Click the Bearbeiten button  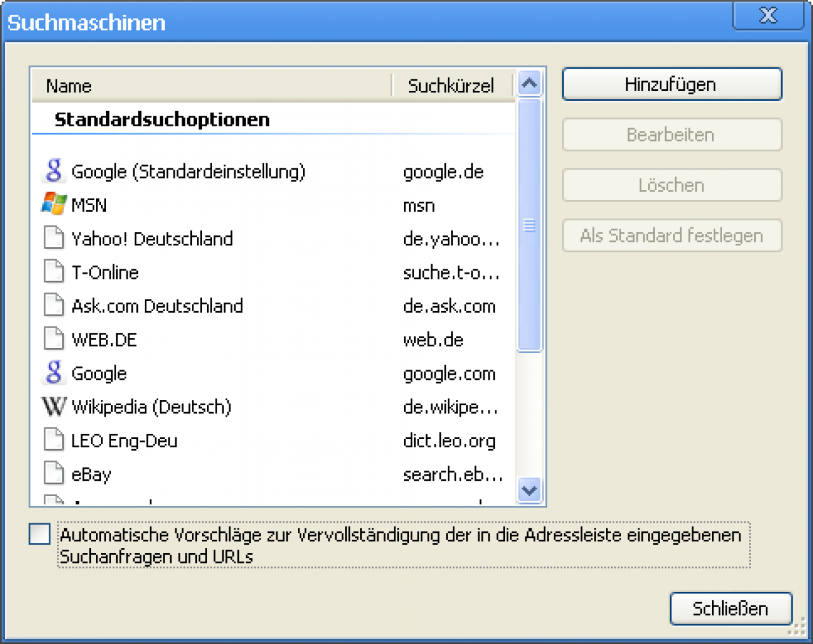click(x=672, y=135)
